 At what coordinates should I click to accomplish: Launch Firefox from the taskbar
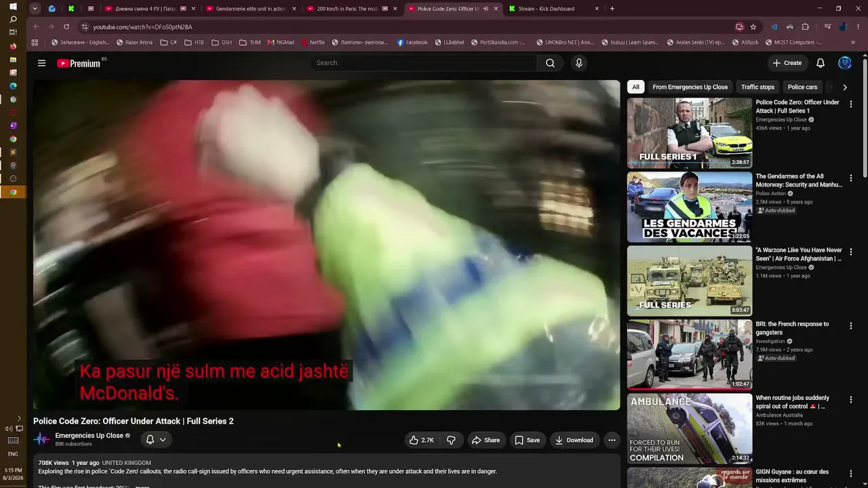13,46
